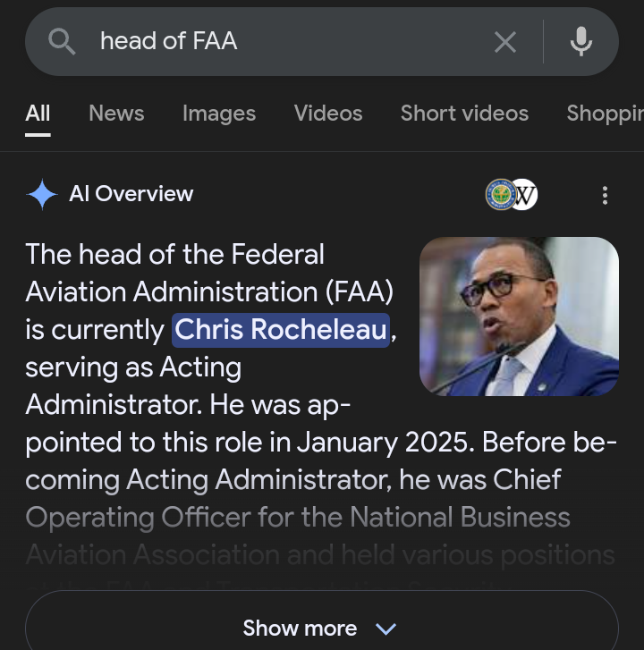The height and width of the screenshot is (650, 644).
Task: Open the FAA seal source icon
Action: [499, 194]
